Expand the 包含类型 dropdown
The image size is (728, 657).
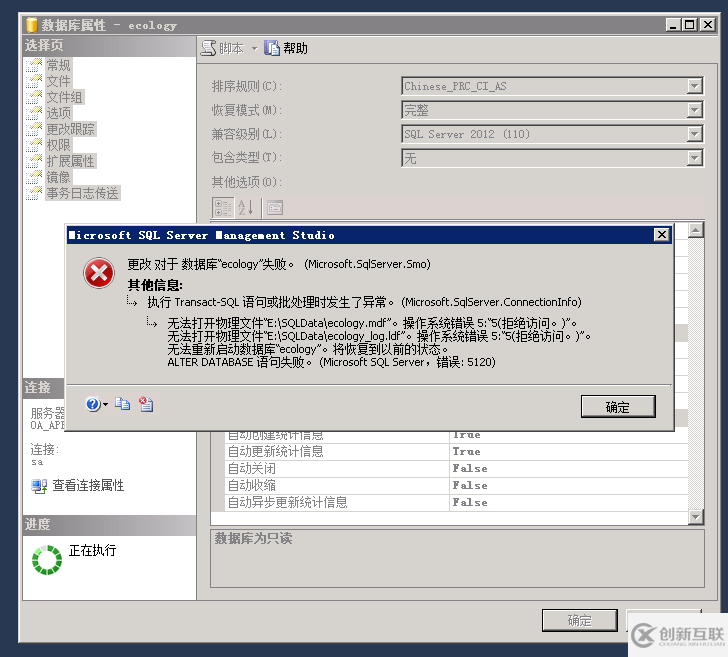(x=694, y=158)
